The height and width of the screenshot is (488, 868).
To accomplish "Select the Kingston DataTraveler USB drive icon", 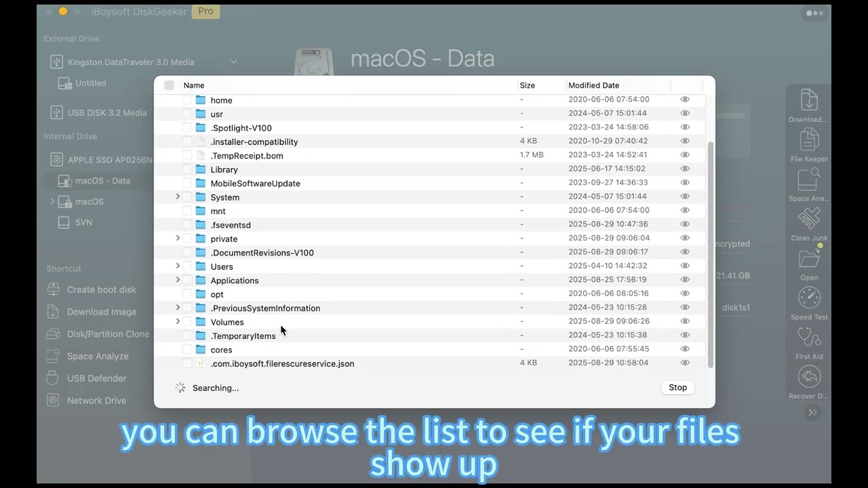I will [57, 62].
